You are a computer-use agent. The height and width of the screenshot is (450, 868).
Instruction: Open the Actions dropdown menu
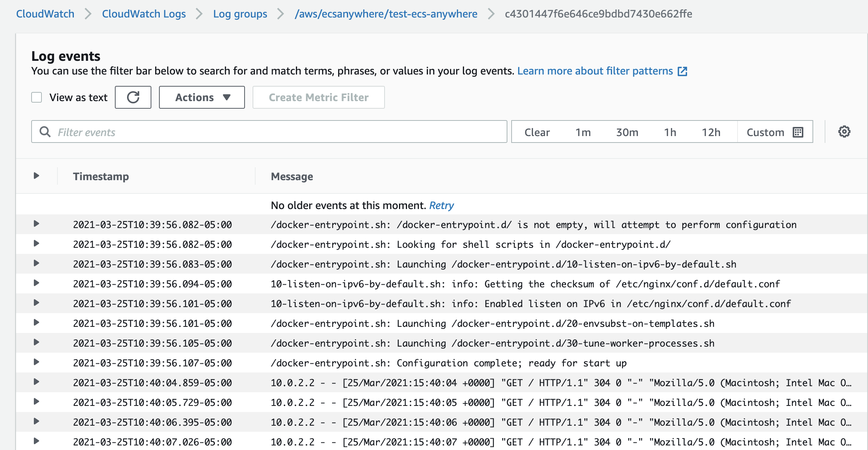coord(202,97)
